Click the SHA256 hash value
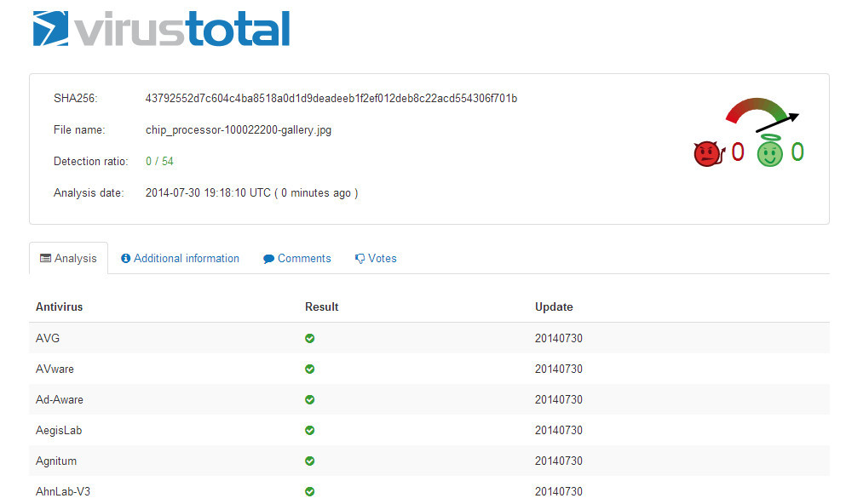 click(331, 98)
